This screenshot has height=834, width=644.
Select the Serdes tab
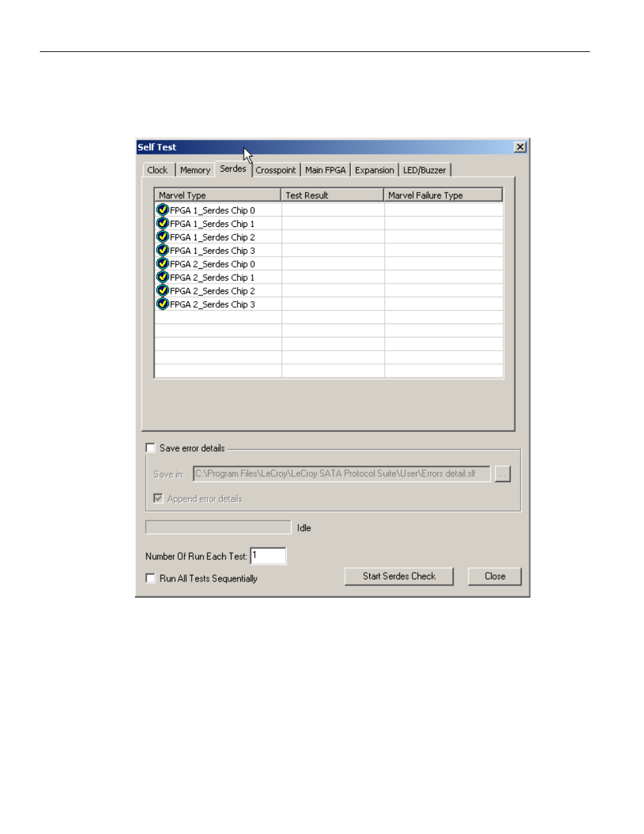[x=233, y=169]
